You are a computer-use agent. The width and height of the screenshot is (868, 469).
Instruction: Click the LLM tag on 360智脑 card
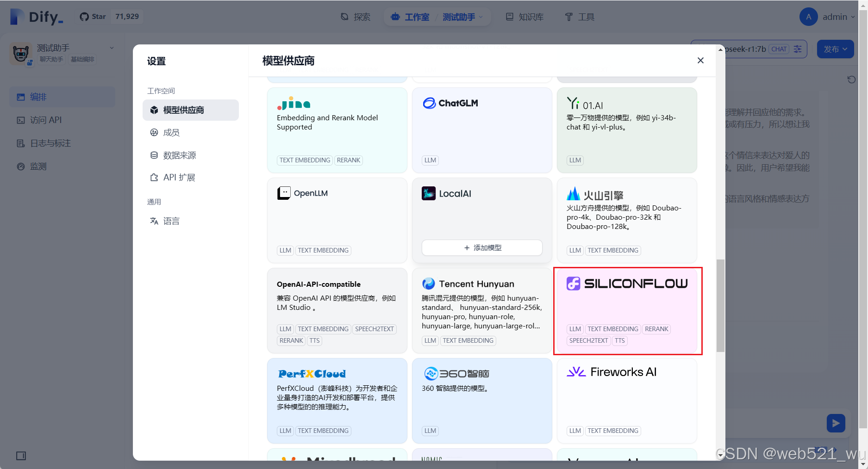tap(430, 431)
